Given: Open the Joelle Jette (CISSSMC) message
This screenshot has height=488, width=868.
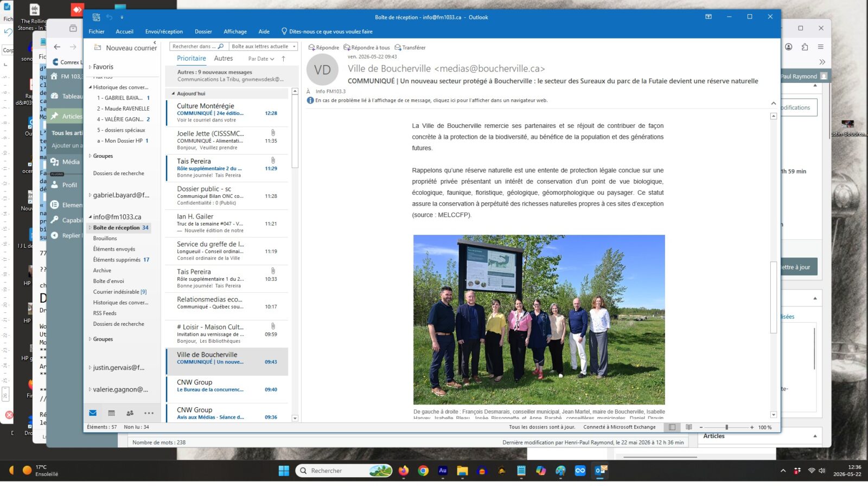Looking at the screenshot, I should 227,140.
